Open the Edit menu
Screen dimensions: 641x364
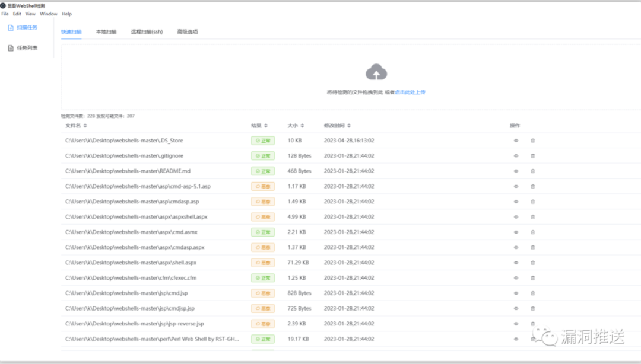pos(17,14)
